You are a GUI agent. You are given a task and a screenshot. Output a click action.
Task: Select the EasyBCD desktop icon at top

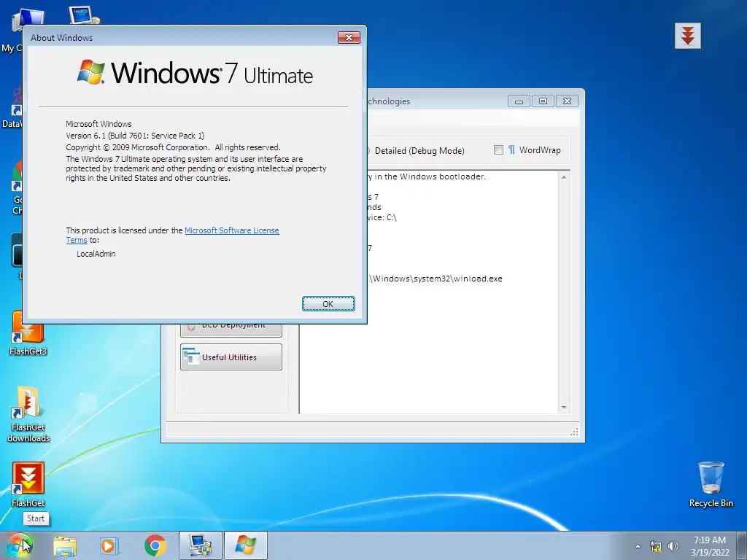click(84, 15)
